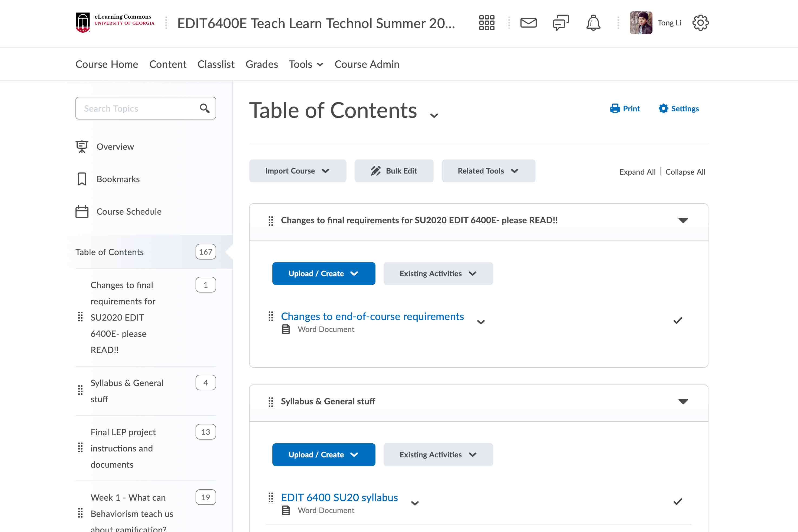Image resolution: width=798 pixels, height=532 pixels.
Task: Go to the Grades tab
Action: tap(261, 64)
